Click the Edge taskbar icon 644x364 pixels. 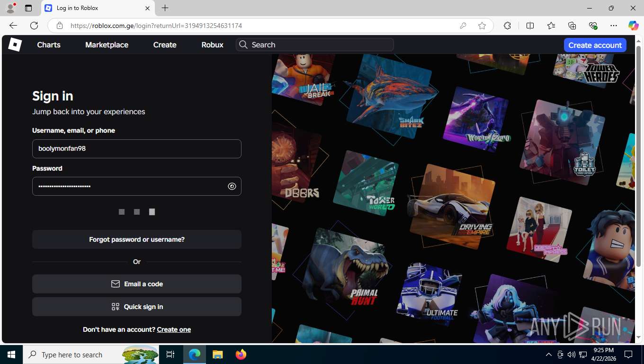coord(195,355)
